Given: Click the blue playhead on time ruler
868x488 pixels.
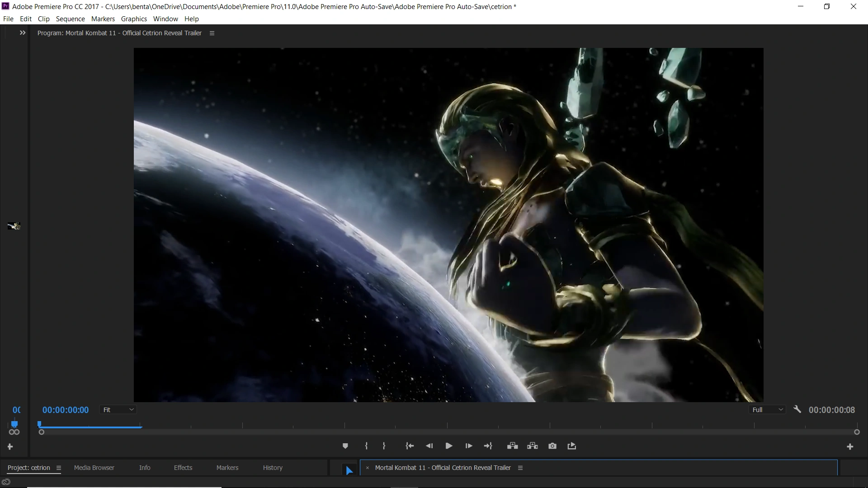Looking at the screenshot, I should [x=40, y=424].
